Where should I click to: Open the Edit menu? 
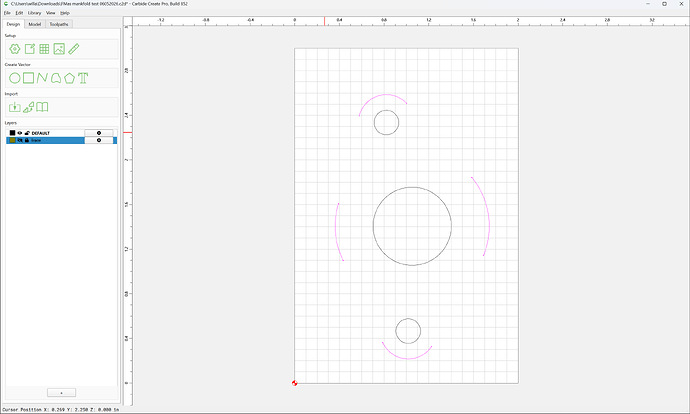19,13
